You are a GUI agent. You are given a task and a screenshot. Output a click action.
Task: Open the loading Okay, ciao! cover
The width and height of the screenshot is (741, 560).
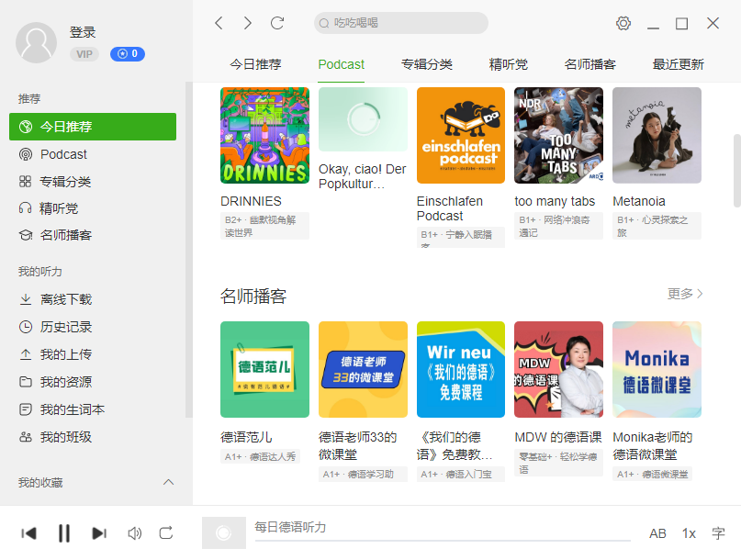[363, 119]
